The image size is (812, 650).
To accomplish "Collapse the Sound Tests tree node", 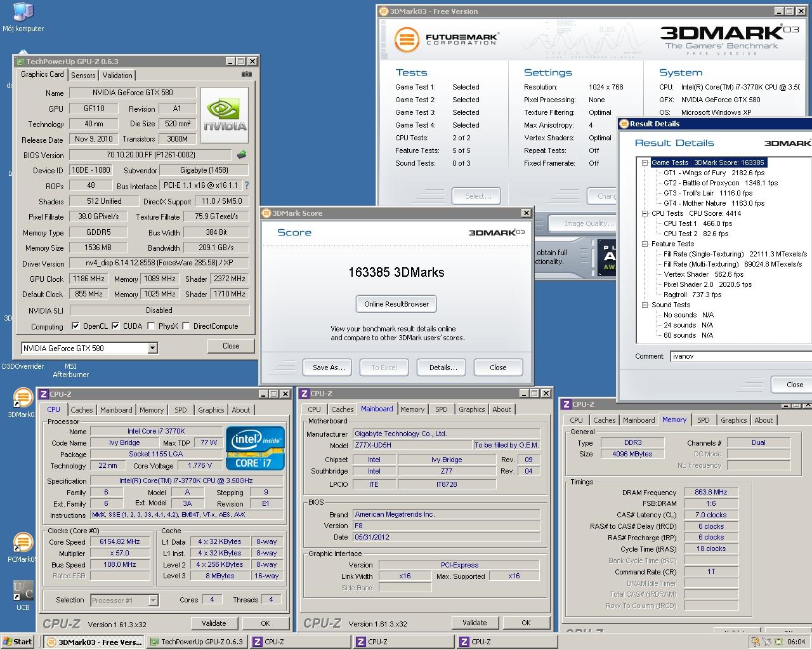I will 645,305.
